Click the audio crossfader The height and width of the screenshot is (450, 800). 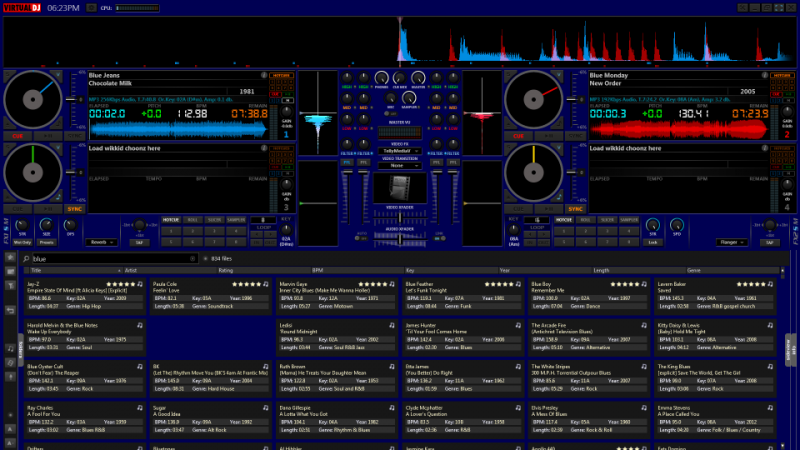399,238
